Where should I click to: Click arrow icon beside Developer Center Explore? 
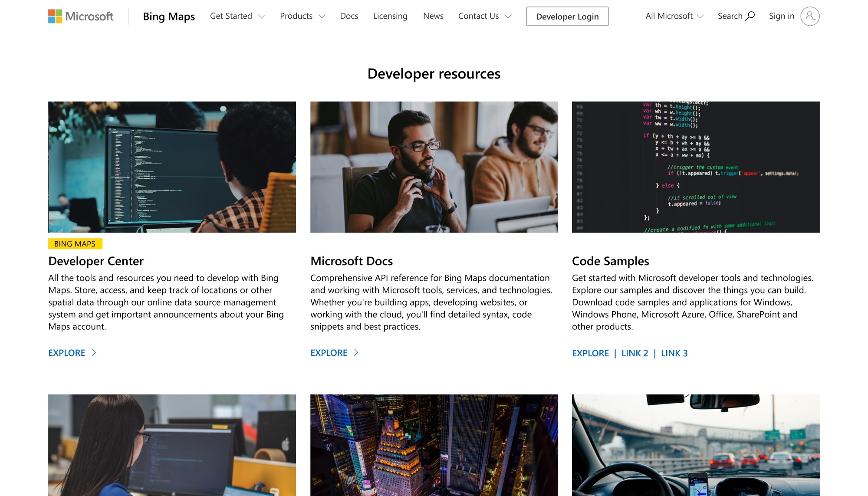94,353
